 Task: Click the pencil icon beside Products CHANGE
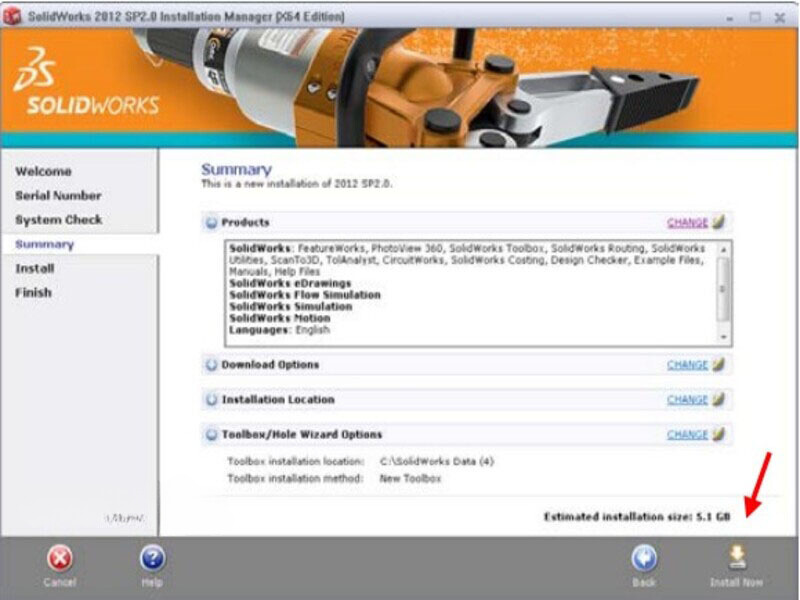(718, 222)
